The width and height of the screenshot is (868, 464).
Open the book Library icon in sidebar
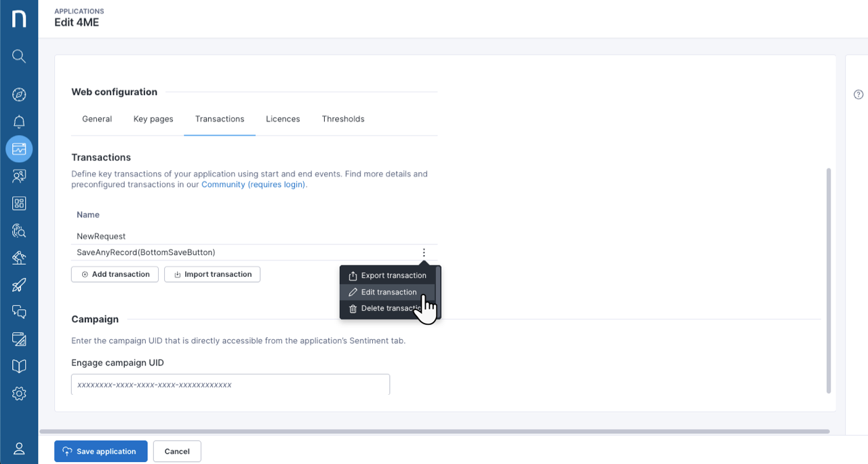point(19,366)
